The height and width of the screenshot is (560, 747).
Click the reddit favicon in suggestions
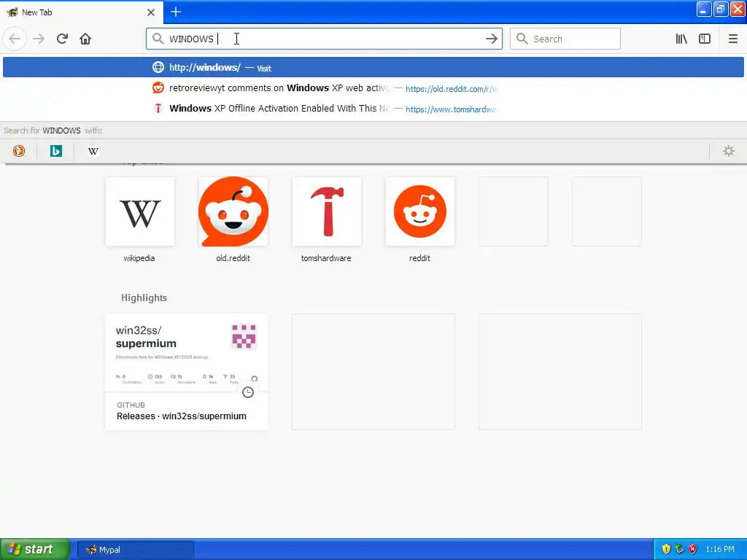[158, 87]
